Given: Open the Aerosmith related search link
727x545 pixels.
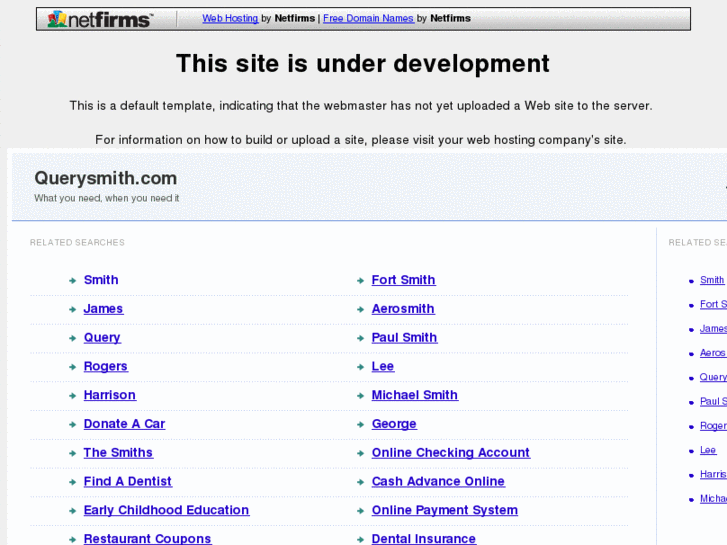Looking at the screenshot, I should 403,309.
